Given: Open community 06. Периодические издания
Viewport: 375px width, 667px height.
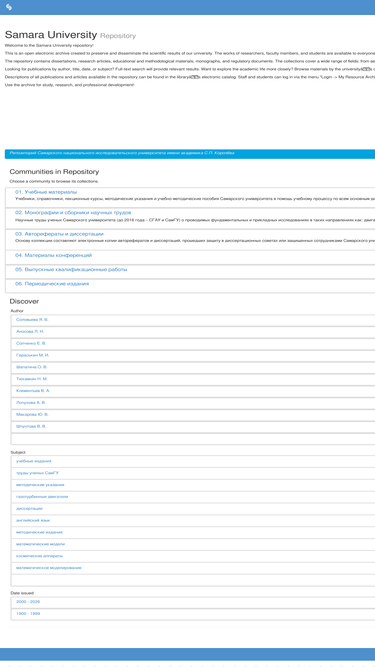Looking at the screenshot, I should (x=52, y=284).
